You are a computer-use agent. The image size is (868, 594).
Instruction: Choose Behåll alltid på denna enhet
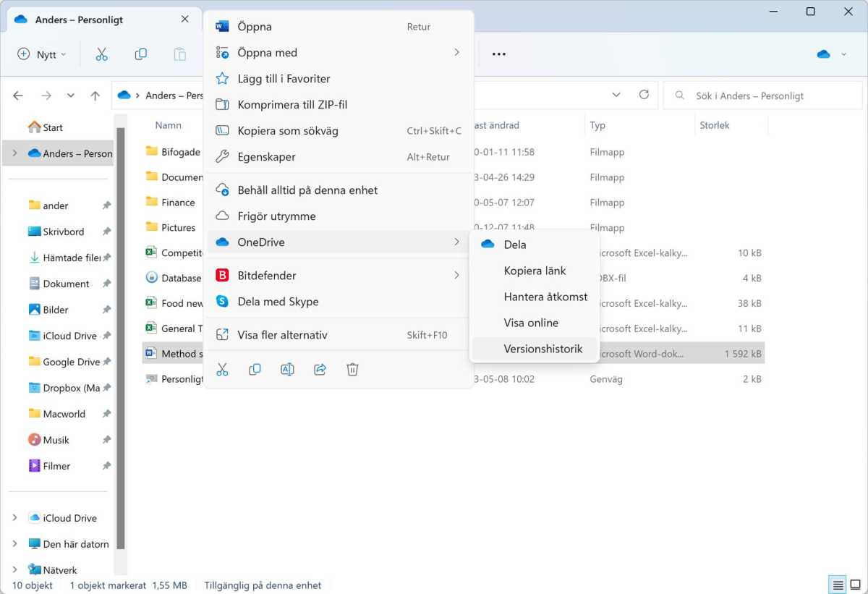(339, 190)
